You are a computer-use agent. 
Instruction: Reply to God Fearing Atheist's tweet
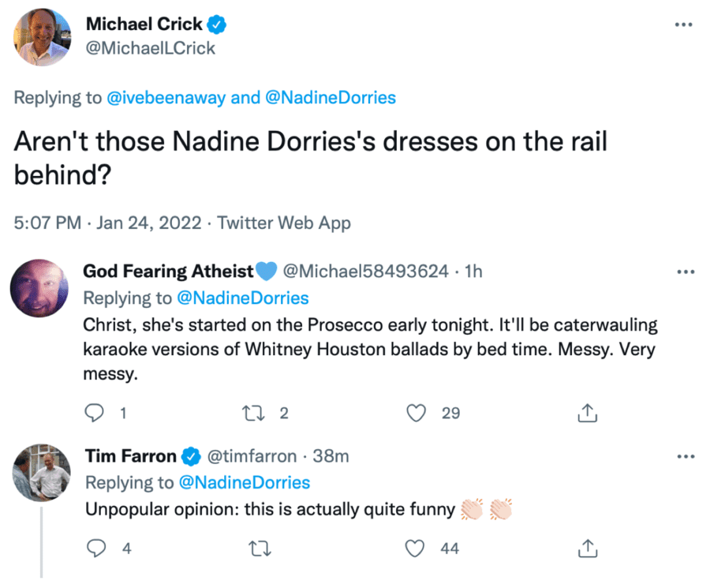point(95,412)
